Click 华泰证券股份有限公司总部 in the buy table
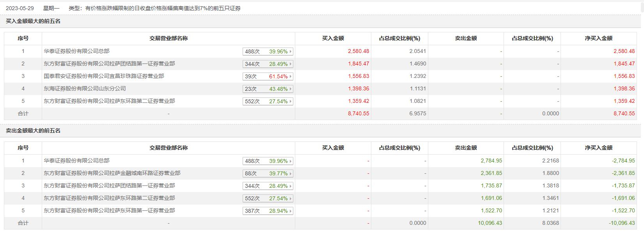This screenshot has width=644, height=233. [x=76, y=51]
